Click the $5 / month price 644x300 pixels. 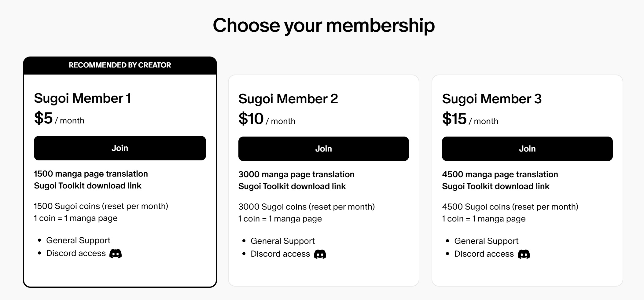point(59,119)
